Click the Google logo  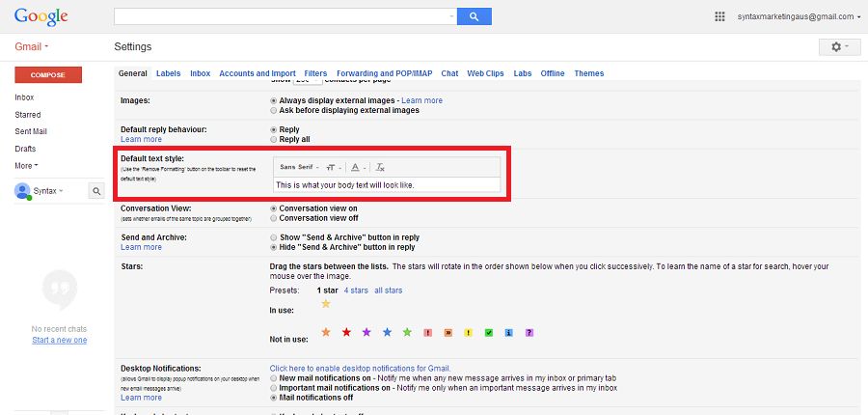click(x=41, y=16)
